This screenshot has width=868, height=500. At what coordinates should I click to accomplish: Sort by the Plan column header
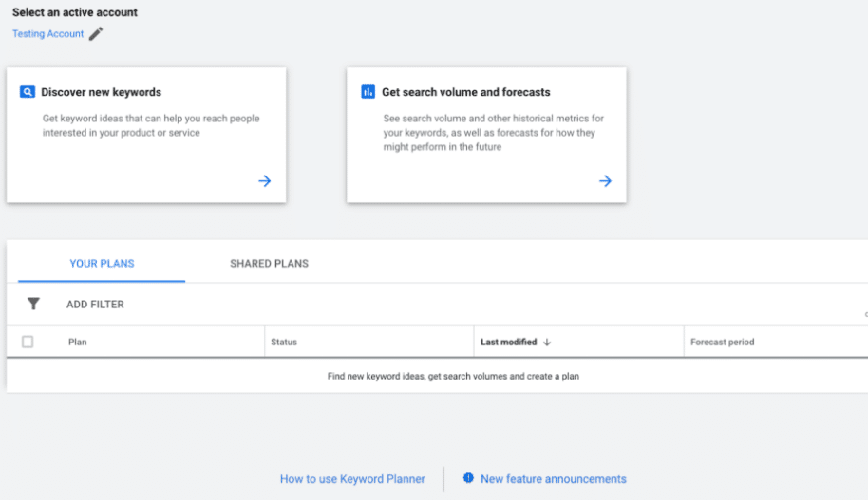pos(78,342)
